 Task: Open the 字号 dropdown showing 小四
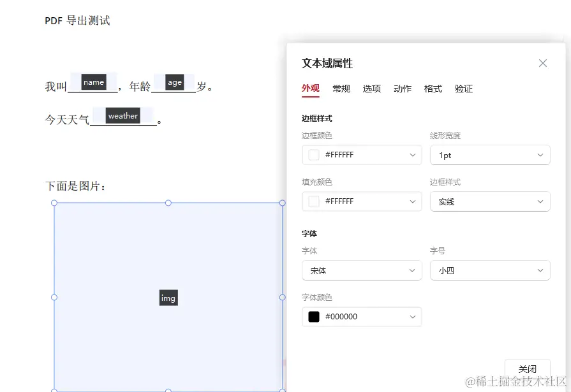pyautogui.click(x=490, y=270)
